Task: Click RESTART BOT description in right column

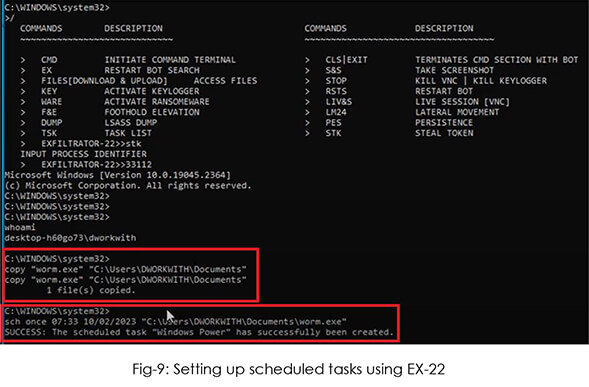Action: [x=444, y=91]
